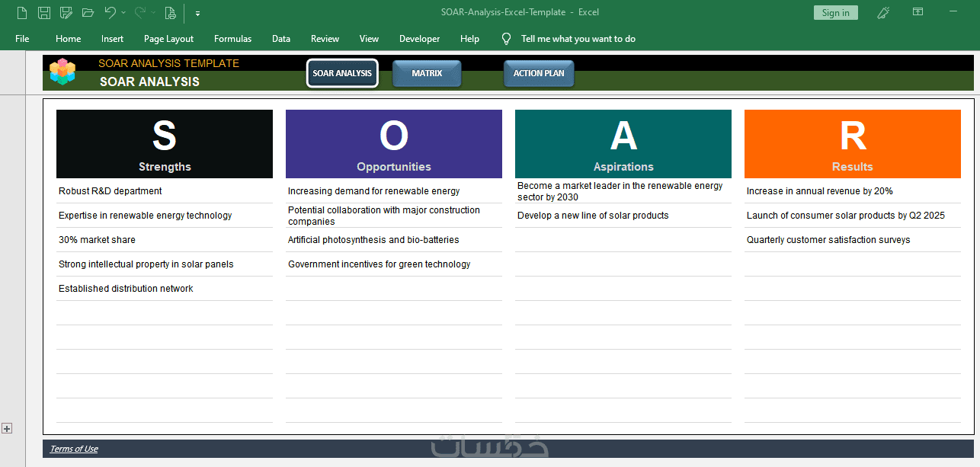Click the orange Results header block
Screen dimensions: 980x467
click(853, 144)
